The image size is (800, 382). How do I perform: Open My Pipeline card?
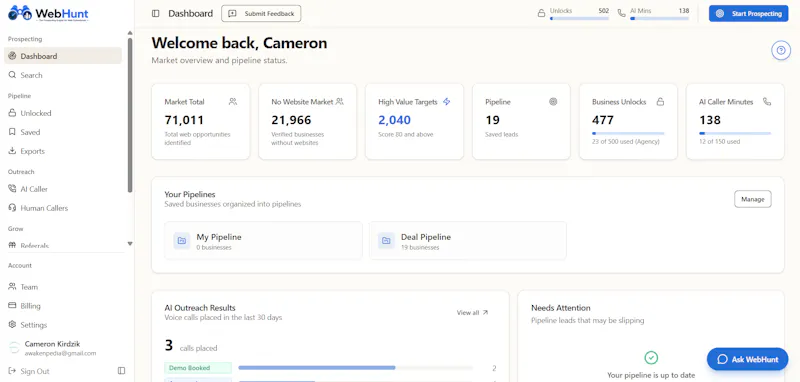click(x=263, y=240)
